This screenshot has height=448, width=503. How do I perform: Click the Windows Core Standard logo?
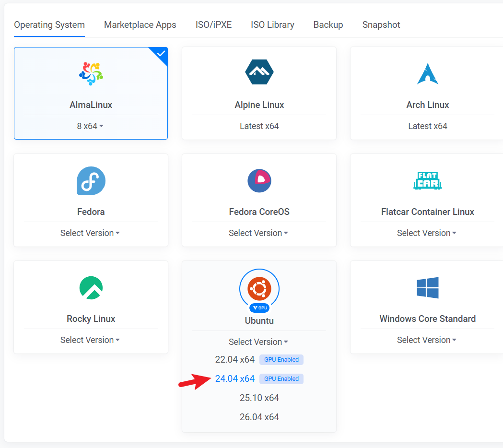pos(428,288)
